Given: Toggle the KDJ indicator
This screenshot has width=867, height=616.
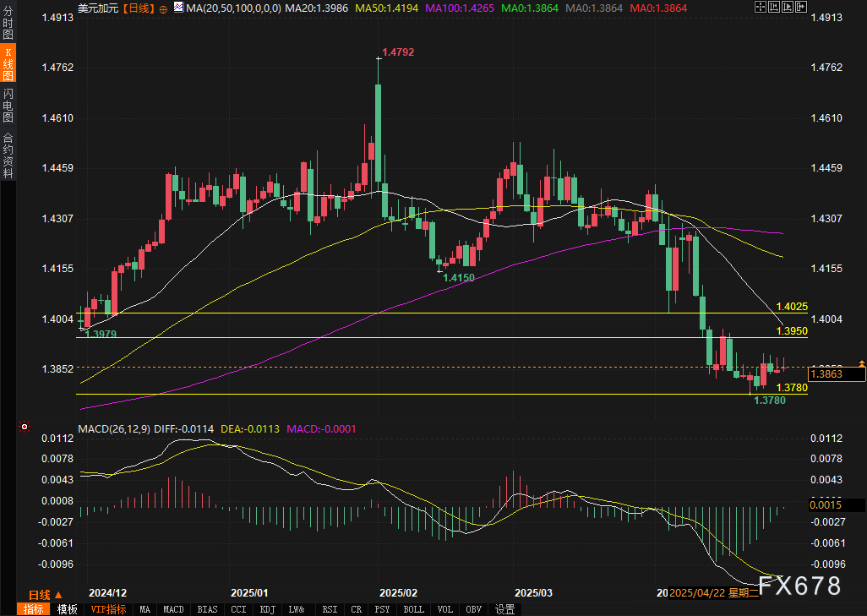Looking at the screenshot, I should point(268,609).
